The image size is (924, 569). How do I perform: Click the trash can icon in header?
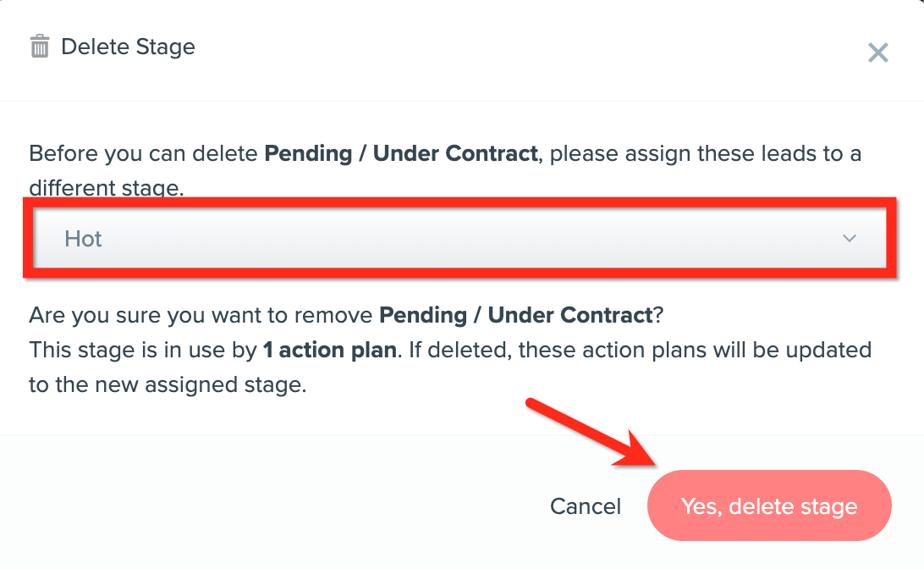pyautogui.click(x=40, y=47)
